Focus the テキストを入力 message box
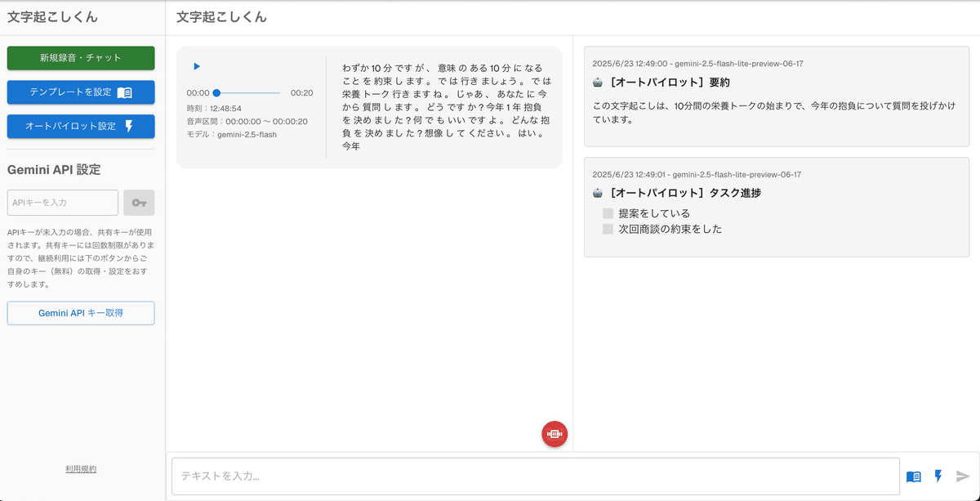980x501 pixels. pyautogui.click(x=535, y=476)
